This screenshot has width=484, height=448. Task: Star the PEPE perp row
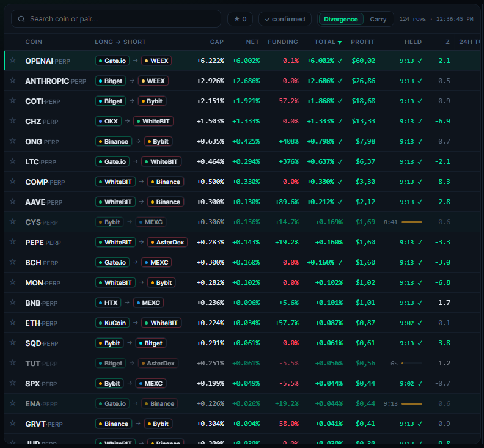[x=13, y=241]
